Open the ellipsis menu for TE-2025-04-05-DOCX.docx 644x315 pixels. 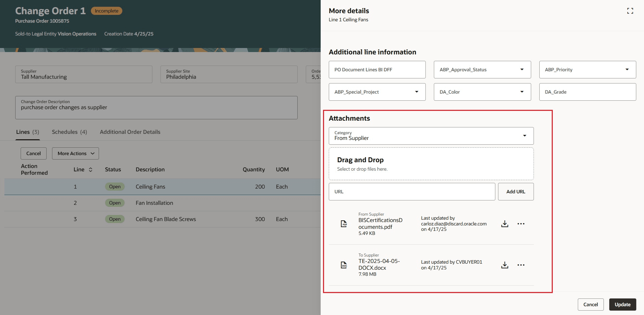(521, 265)
